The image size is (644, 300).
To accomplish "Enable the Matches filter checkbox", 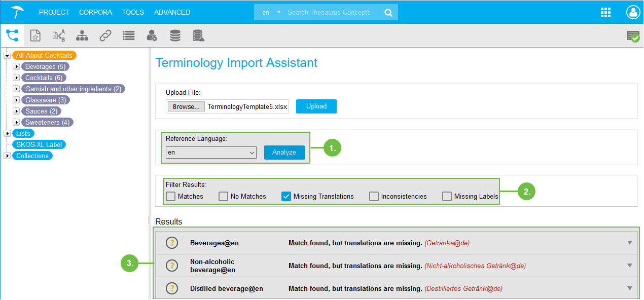I will click(170, 197).
